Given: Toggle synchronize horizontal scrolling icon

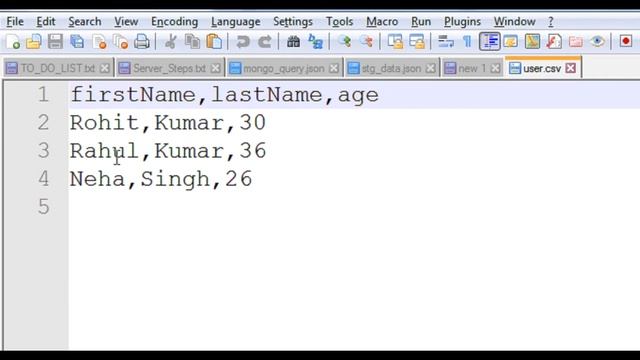Looking at the screenshot, I should coord(417,42).
